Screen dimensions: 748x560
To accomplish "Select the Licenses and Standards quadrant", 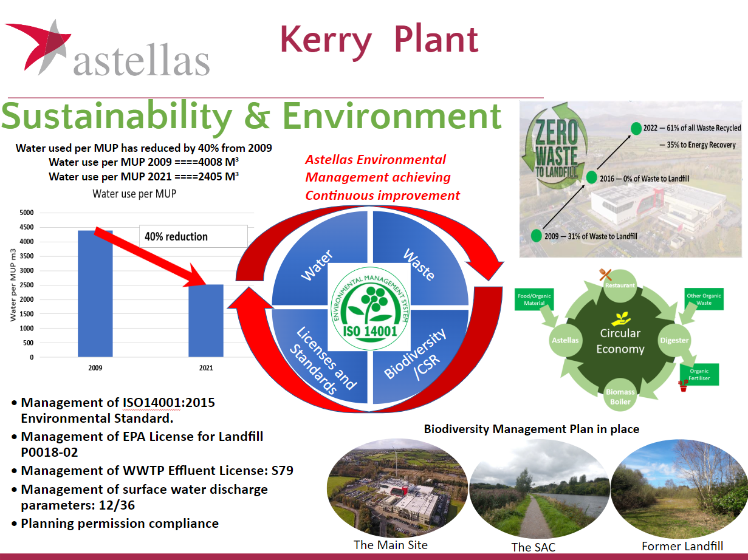I will point(321,357).
